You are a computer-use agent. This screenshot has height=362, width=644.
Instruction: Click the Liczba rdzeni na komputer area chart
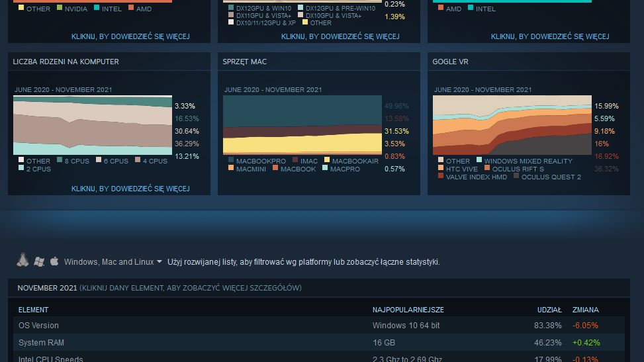tap(93, 125)
